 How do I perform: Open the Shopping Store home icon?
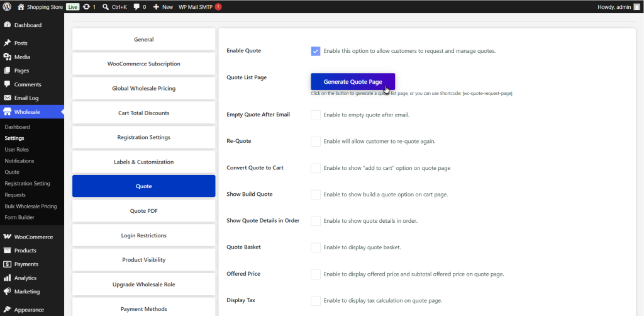pos(21,6)
